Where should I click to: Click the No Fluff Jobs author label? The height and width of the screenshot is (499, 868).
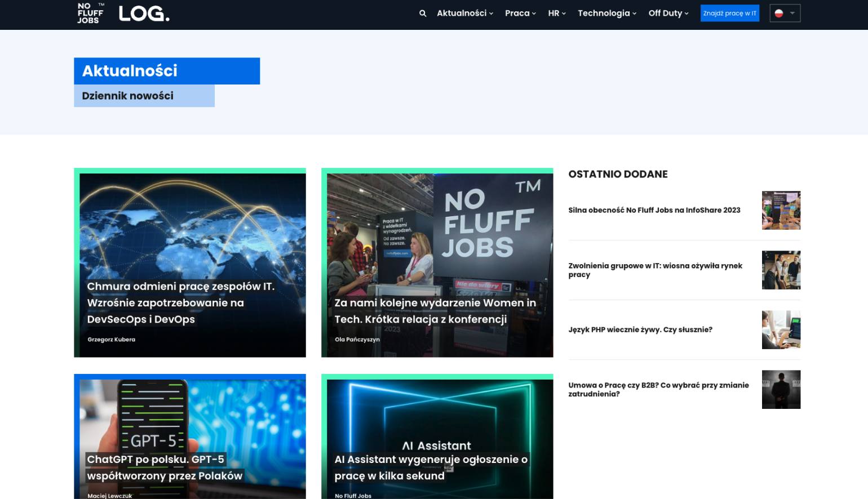pyautogui.click(x=353, y=496)
